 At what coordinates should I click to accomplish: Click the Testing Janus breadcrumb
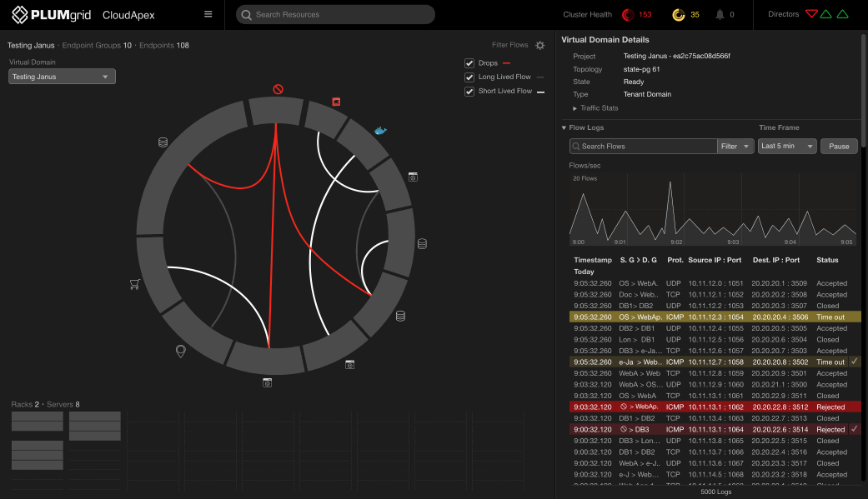[31, 45]
